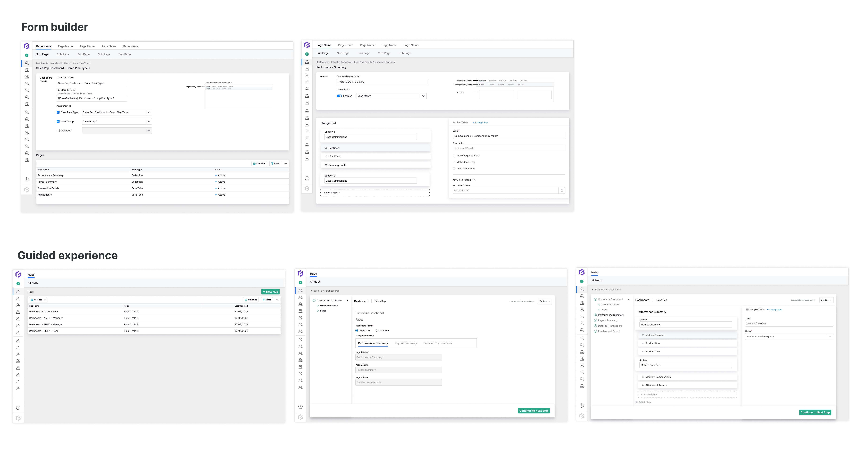Check the Individual checkbox
This screenshot has width=868, height=454.
point(58,131)
